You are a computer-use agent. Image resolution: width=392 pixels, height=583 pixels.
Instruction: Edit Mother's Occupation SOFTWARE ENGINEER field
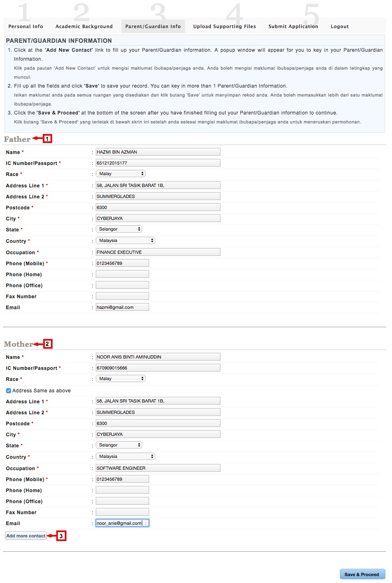point(158,468)
